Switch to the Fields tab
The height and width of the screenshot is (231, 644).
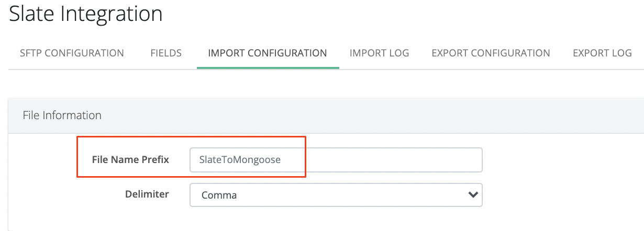click(166, 53)
